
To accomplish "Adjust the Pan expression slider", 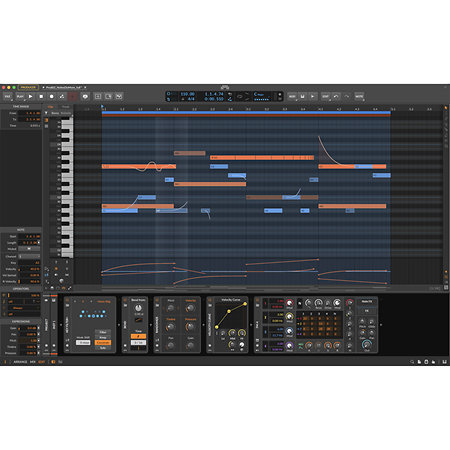I will [x=28, y=334].
